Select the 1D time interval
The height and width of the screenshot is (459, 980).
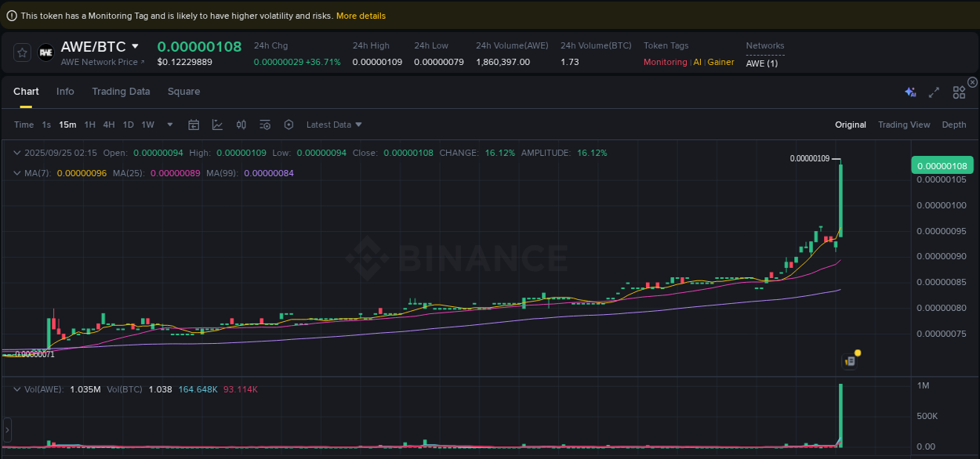click(128, 124)
